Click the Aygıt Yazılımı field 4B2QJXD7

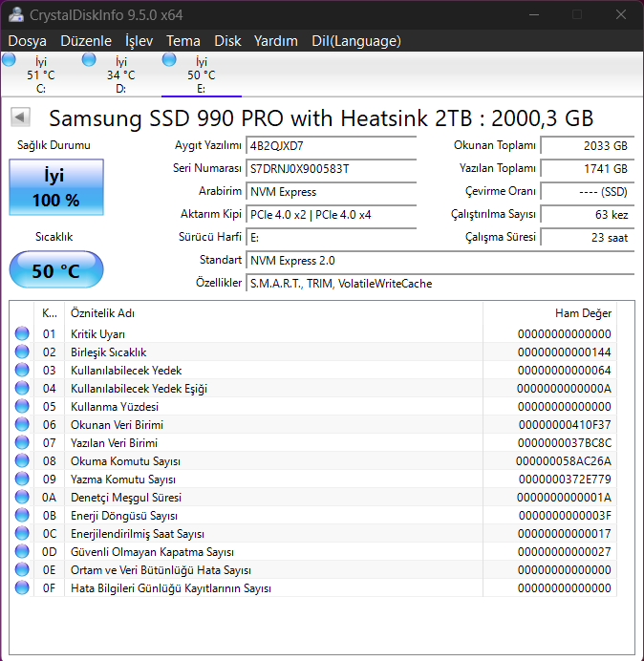pyautogui.click(x=331, y=145)
